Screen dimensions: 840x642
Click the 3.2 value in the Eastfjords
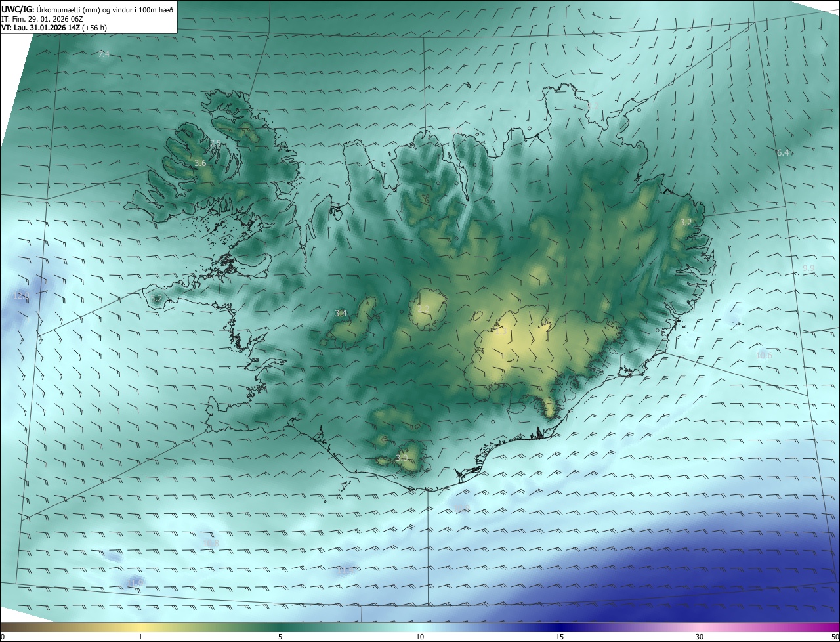click(x=686, y=223)
